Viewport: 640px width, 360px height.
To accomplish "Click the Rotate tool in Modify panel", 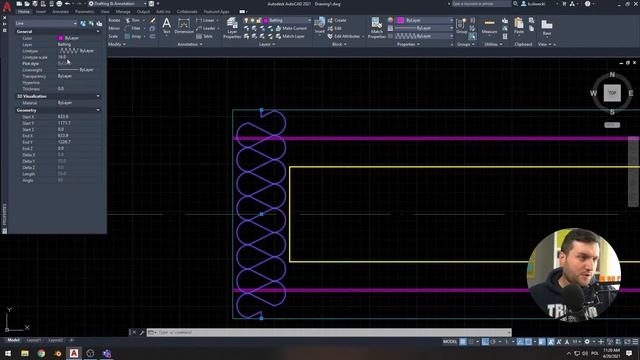I will point(114,20).
